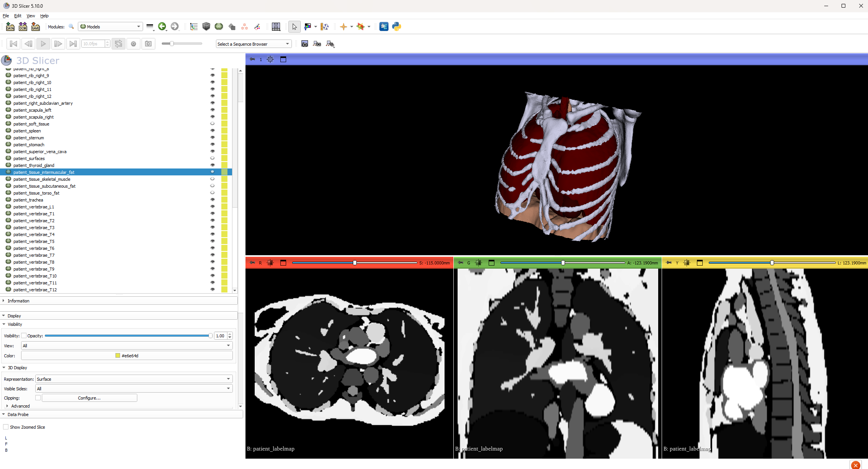Open the Python console icon
The width and height of the screenshot is (868, 469).
[397, 26]
